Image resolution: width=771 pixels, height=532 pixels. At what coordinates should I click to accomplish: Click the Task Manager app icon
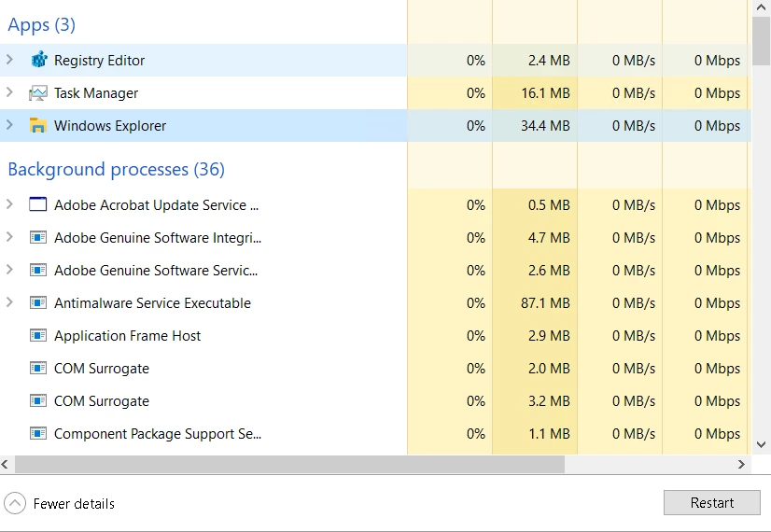pyautogui.click(x=38, y=93)
